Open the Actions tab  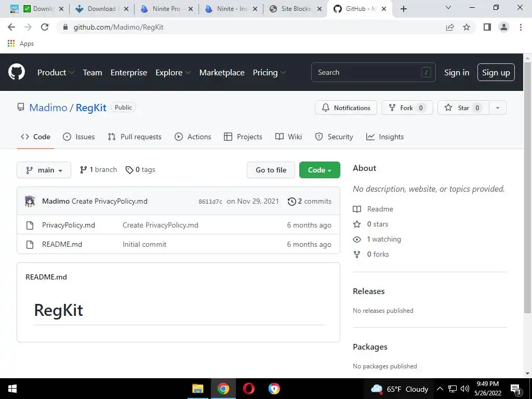point(193,137)
